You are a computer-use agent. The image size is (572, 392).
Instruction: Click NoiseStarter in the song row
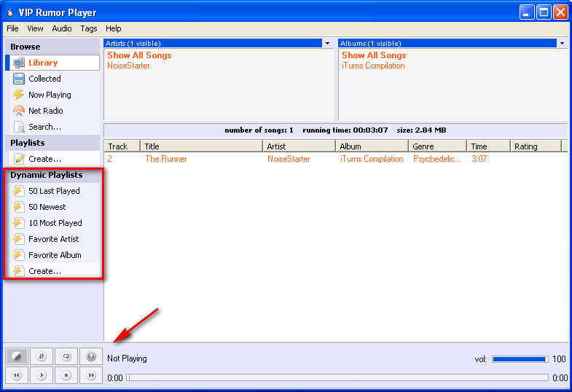point(289,159)
